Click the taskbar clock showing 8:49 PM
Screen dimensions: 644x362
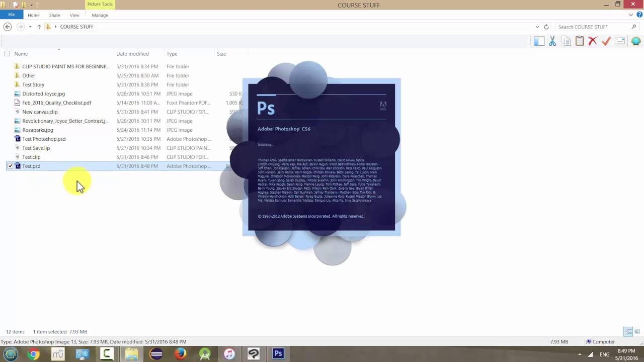(625, 354)
